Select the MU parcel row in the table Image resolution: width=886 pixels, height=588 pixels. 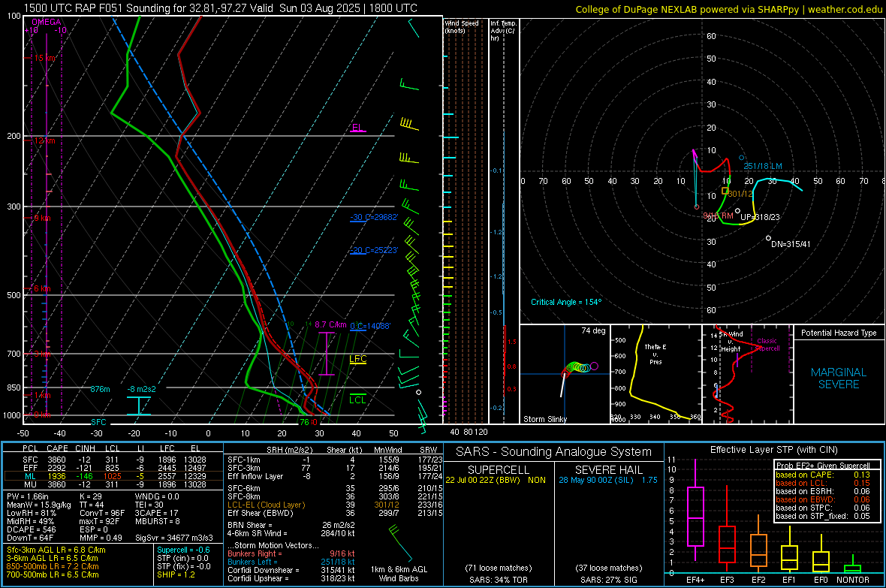click(114, 484)
